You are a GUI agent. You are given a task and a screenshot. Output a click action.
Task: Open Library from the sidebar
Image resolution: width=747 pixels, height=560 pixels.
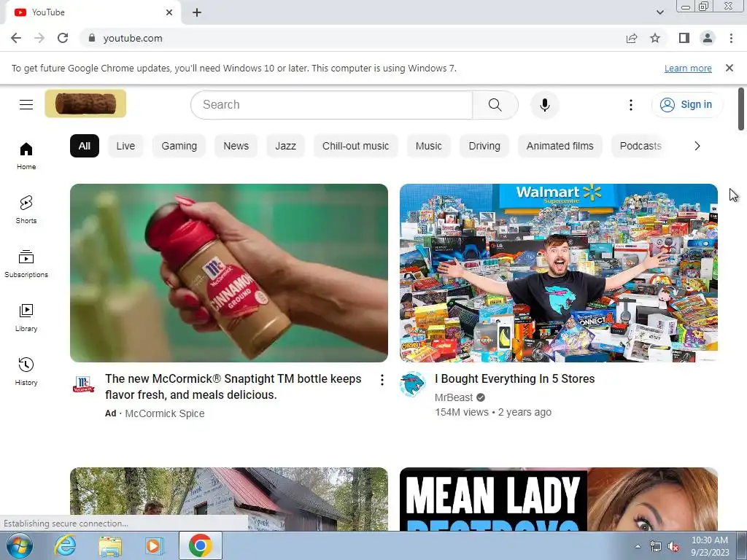(26, 318)
